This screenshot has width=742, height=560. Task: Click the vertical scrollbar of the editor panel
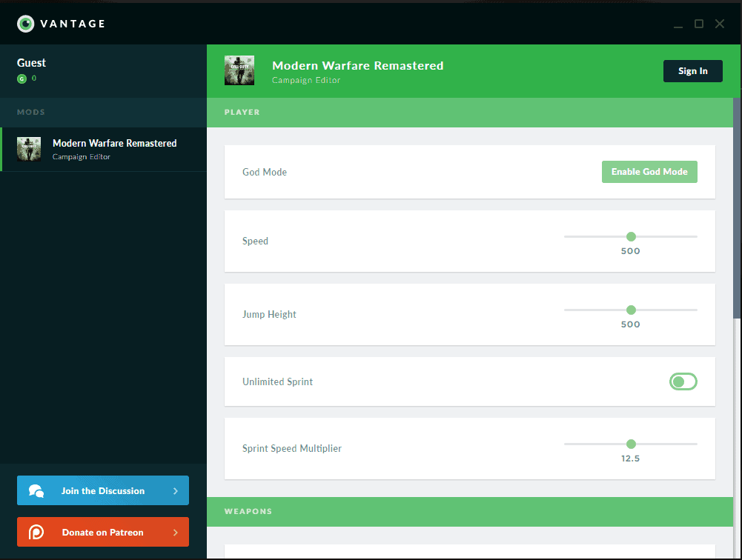(x=736, y=208)
